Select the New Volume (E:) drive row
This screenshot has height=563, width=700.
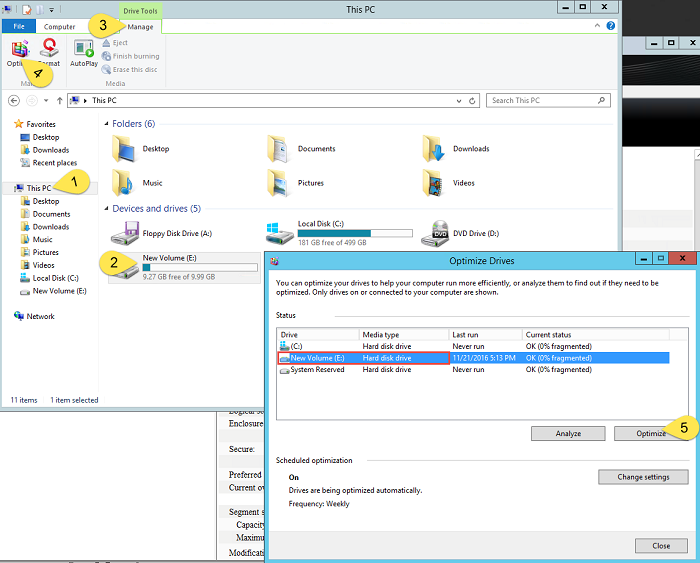point(473,358)
